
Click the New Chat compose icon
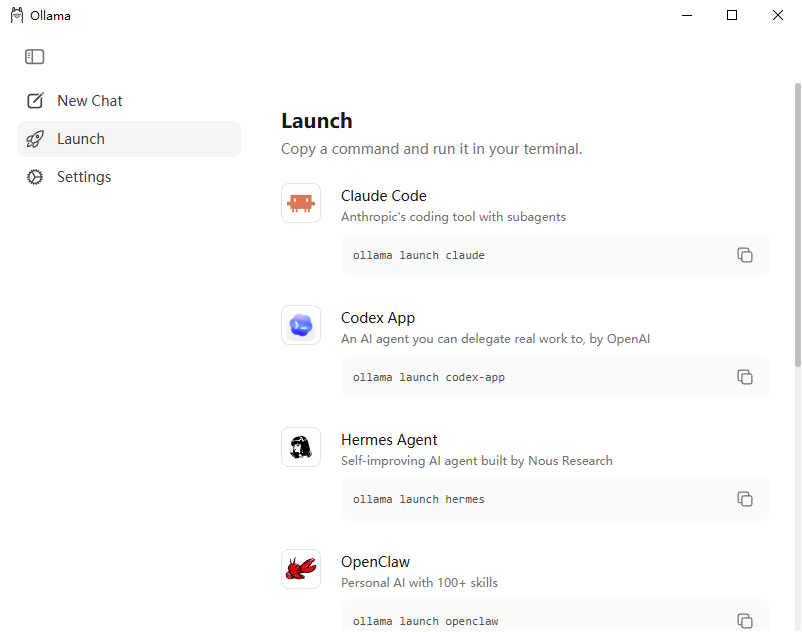[35, 101]
